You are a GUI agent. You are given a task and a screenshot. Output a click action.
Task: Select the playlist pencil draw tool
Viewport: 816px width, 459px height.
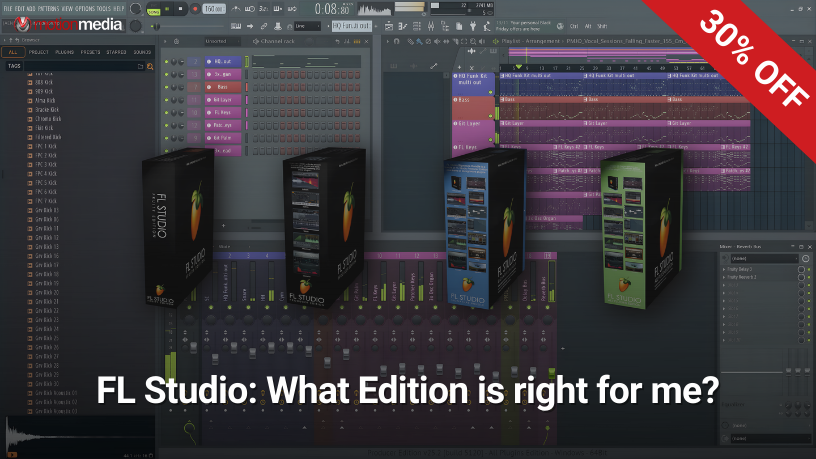click(x=411, y=41)
